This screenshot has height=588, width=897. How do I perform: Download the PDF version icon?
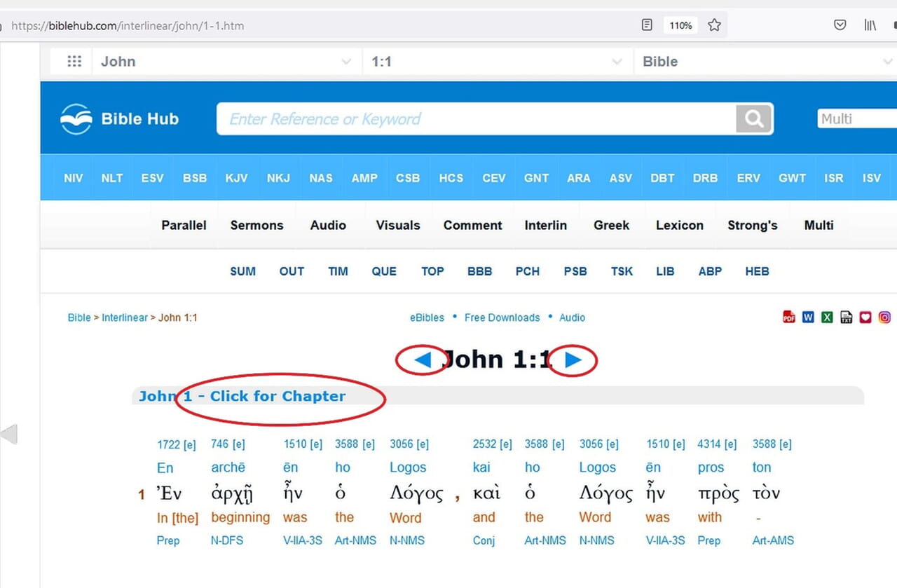[789, 317]
